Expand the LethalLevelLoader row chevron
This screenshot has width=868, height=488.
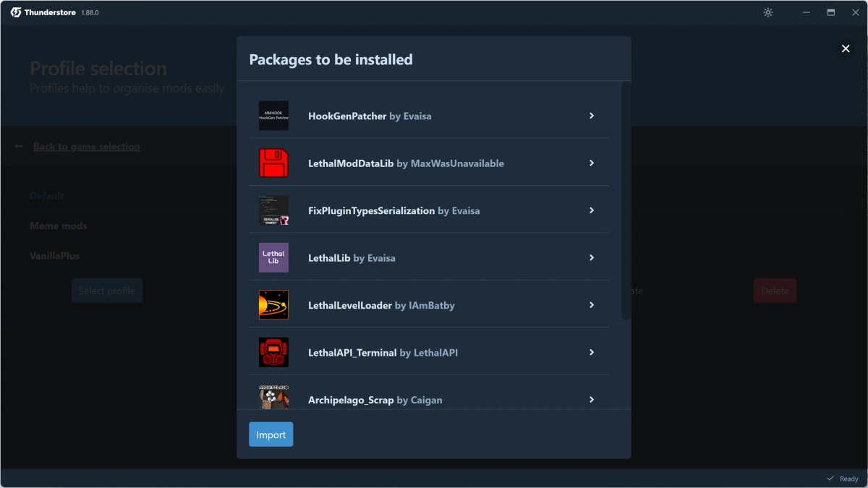click(592, 305)
